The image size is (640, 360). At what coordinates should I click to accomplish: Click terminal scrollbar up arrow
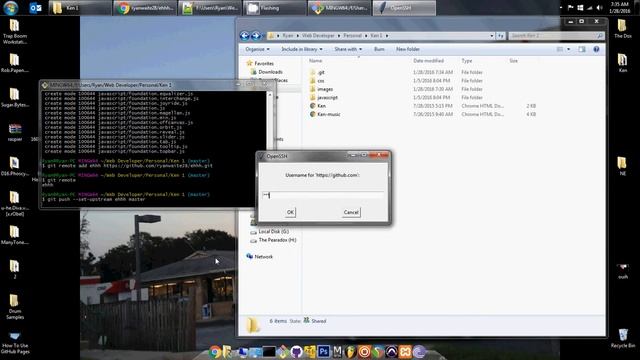pyautogui.click(x=270, y=95)
